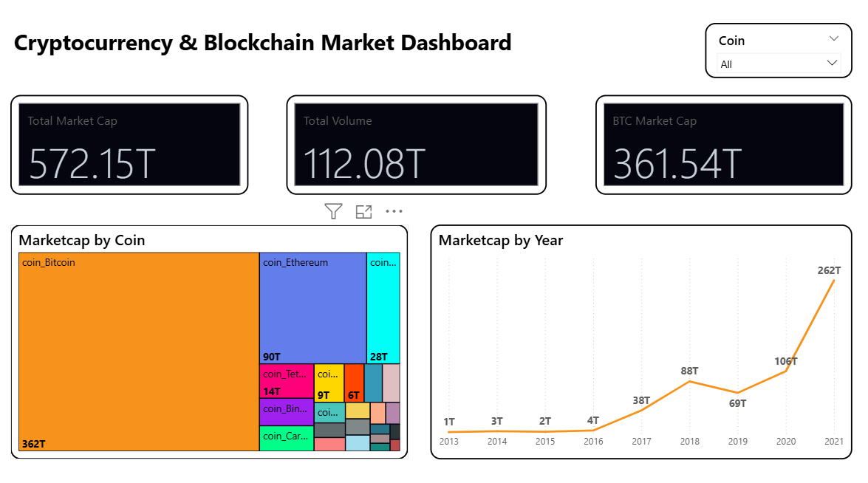Select the Coin slicer title

[731, 41]
